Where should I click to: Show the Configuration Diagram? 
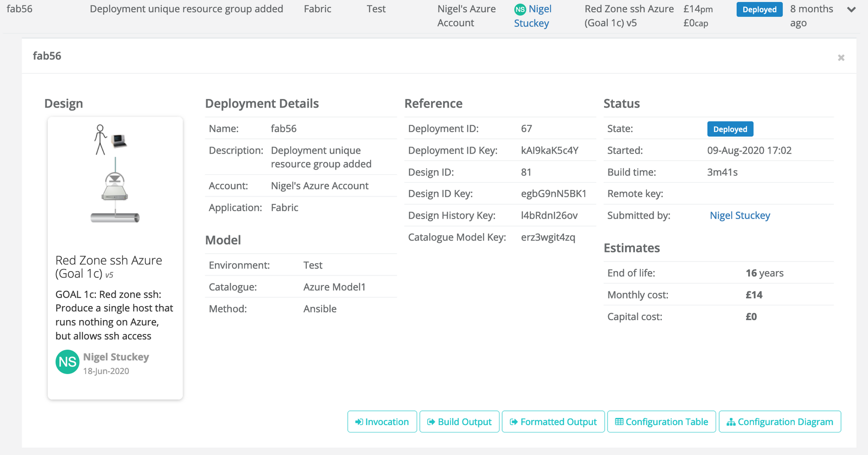point(779,422)
